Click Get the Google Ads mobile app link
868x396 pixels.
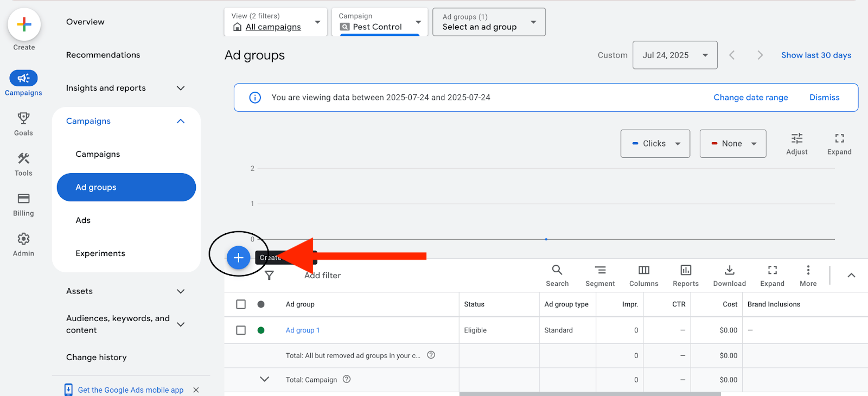point(131,390)
